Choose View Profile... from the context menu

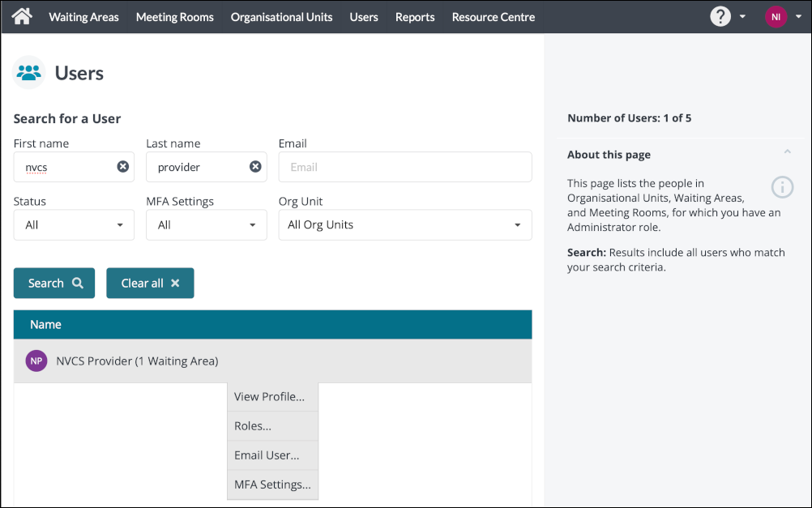pyautogui.click(x=272, y=397)
